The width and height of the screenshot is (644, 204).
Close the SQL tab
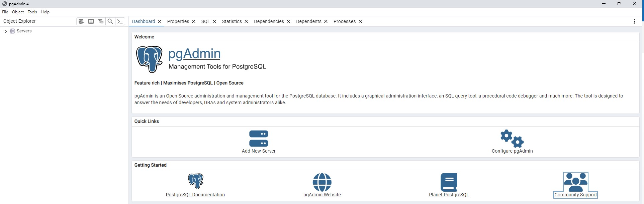point(214,21)
